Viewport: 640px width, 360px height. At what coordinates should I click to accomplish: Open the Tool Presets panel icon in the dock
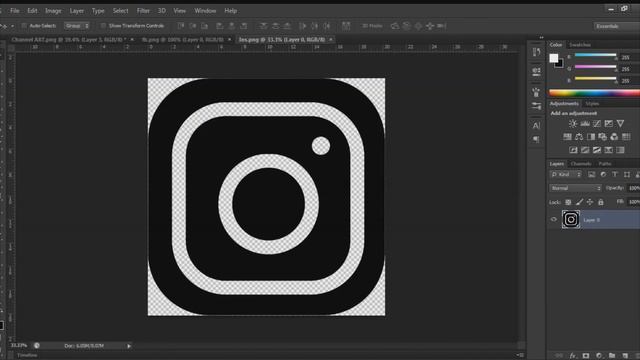click(x=536, y=106)
